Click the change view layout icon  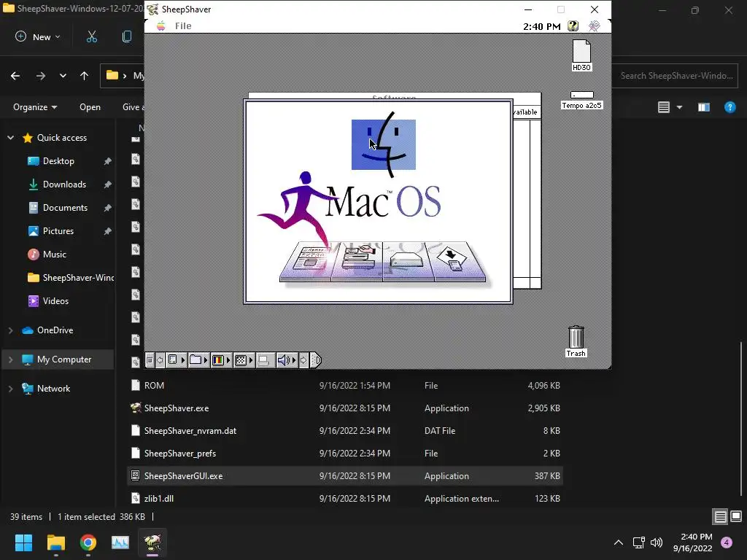point(664,107)
